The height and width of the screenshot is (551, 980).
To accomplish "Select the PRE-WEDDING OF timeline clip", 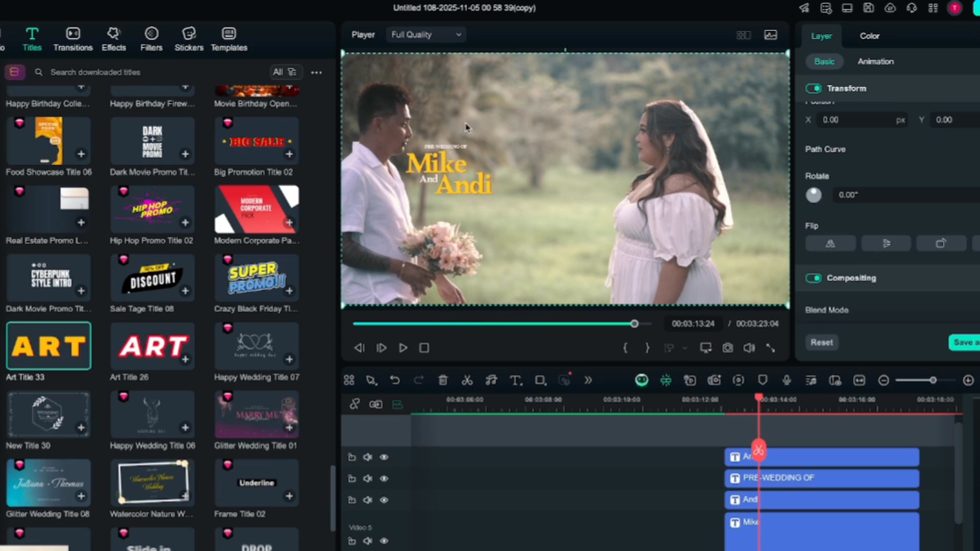I will click(x=822, y=478).
